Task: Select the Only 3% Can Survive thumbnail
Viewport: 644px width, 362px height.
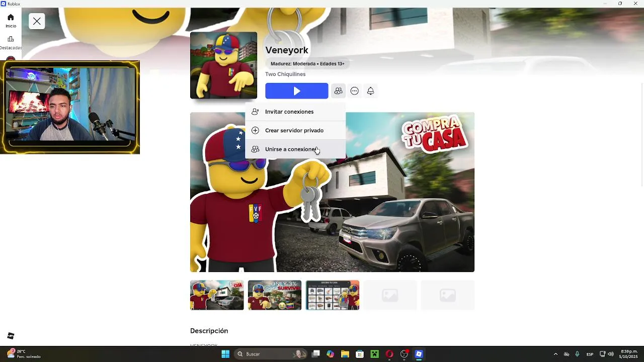Action: 275,295
